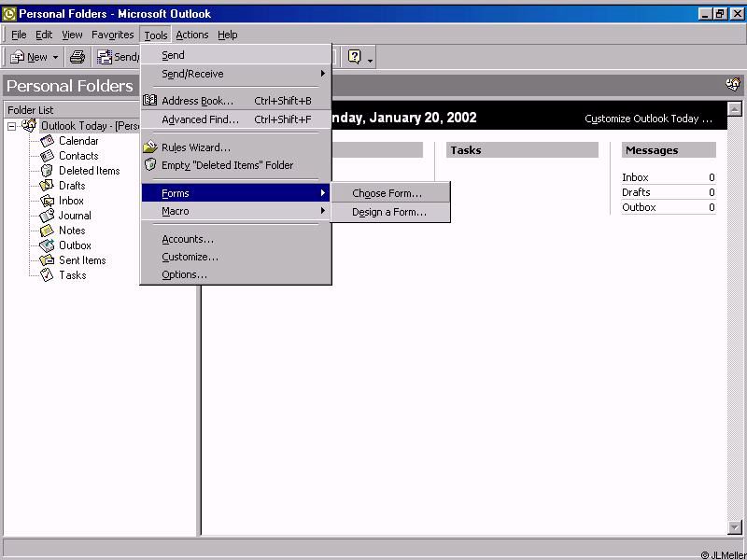The height and width of the screenshot is (560, 747).
Task: Click the Sent Items folder icon
Action: pos(47,260)
